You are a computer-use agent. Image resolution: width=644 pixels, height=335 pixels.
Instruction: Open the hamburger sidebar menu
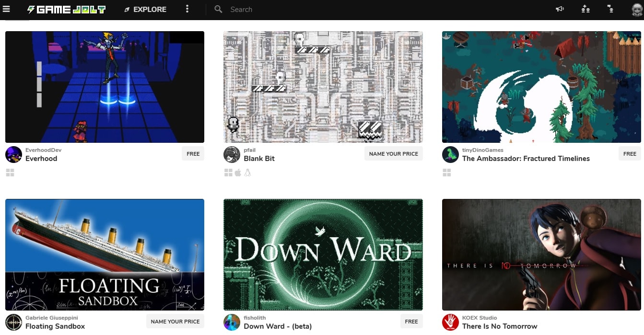click(x=7, y=9)
